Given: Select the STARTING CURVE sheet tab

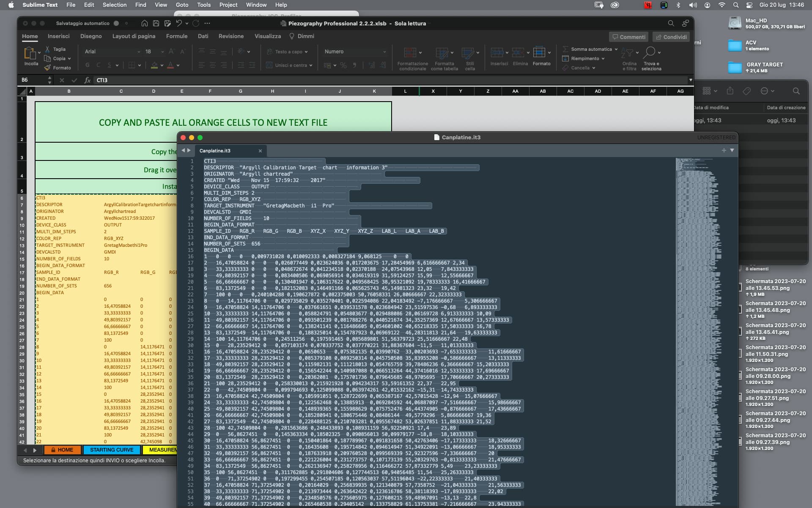Looking at the screenshot, I should [112, 450].
